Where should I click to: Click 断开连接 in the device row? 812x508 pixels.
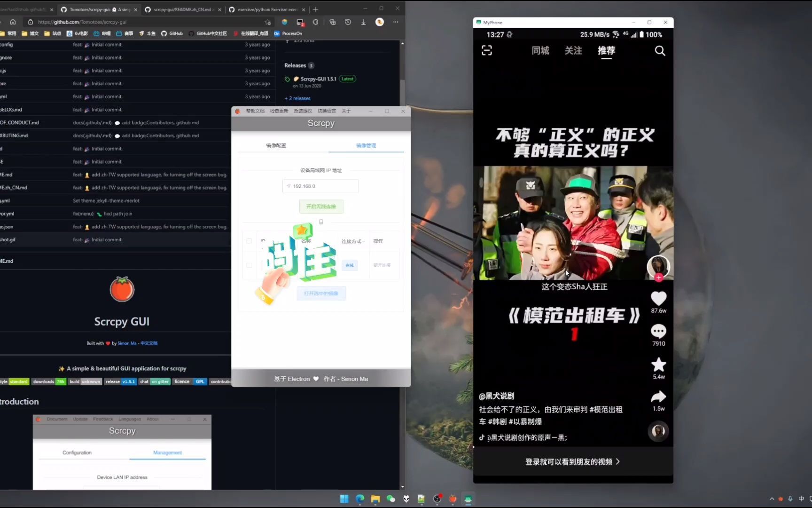click(382, 265)
